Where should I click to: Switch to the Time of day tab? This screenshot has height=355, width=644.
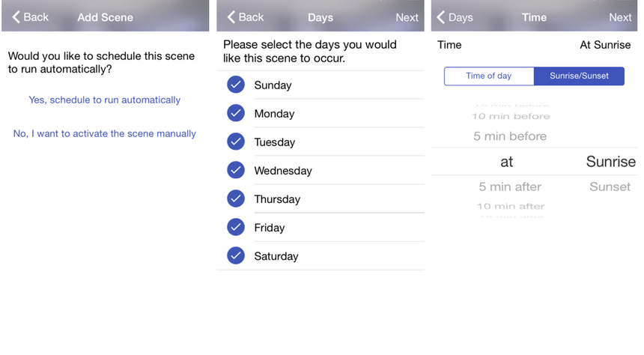point(489,76)
